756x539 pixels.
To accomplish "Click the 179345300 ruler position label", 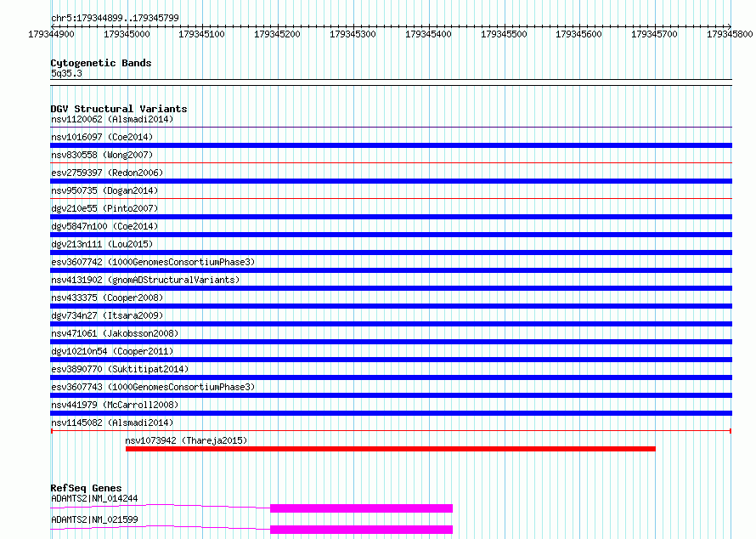I will click(x=353, y=34).
